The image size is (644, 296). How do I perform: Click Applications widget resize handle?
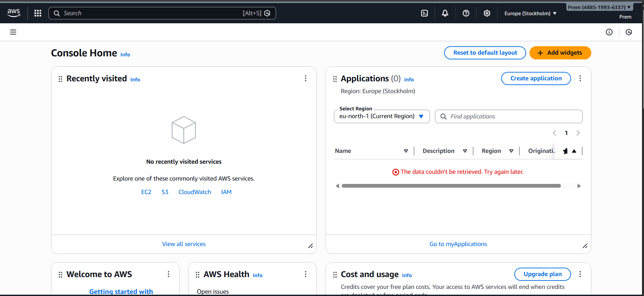pyautogui.click(x=585, y=246)
